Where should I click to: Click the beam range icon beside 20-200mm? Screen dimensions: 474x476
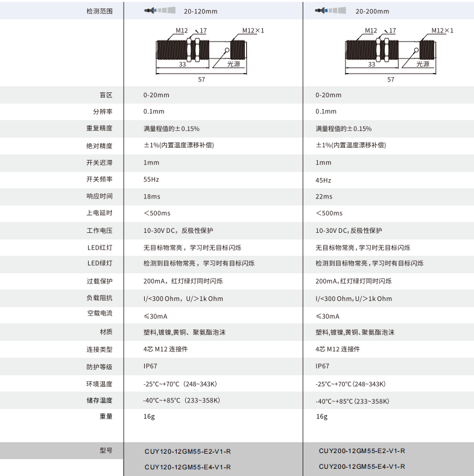(x=330, y=11)
